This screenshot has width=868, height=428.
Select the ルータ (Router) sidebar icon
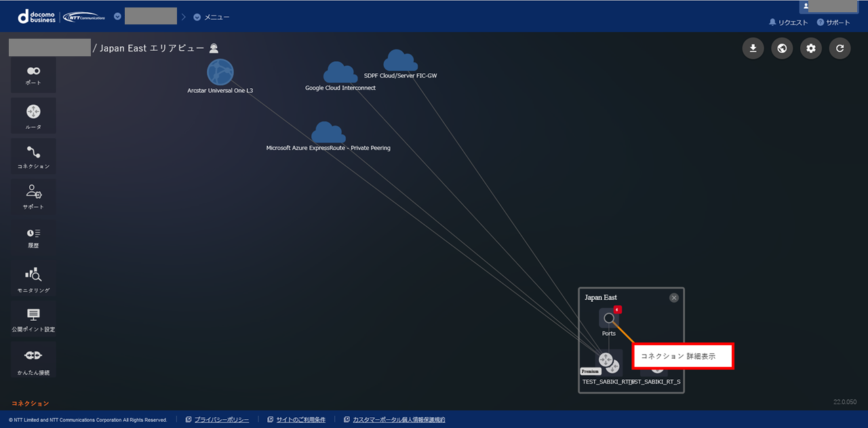pos(33,115)
